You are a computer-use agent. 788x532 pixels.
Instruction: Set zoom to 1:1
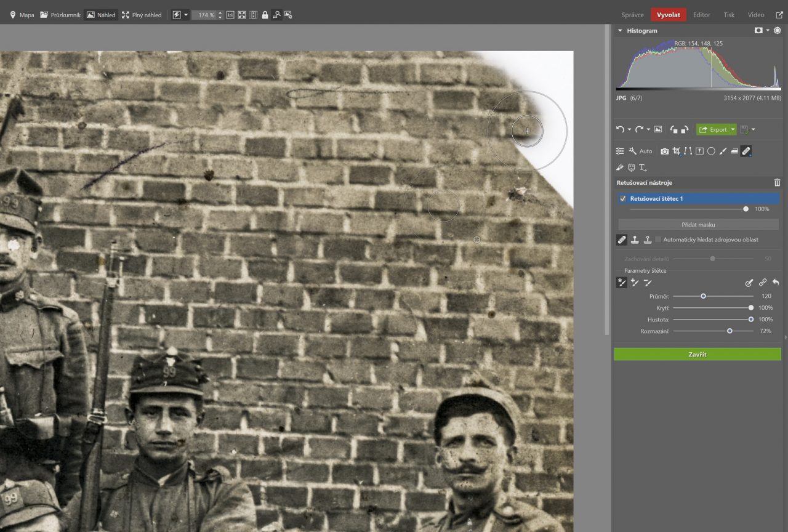click(230, 15)
